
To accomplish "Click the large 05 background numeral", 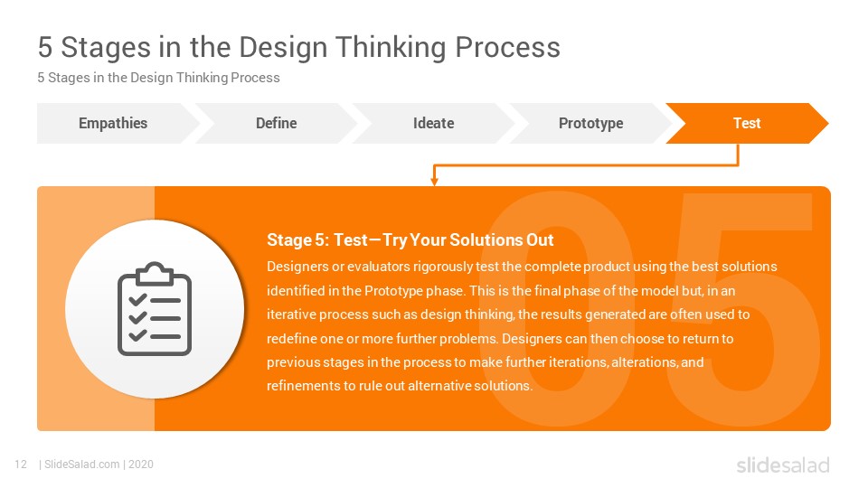I will [647, 309].
